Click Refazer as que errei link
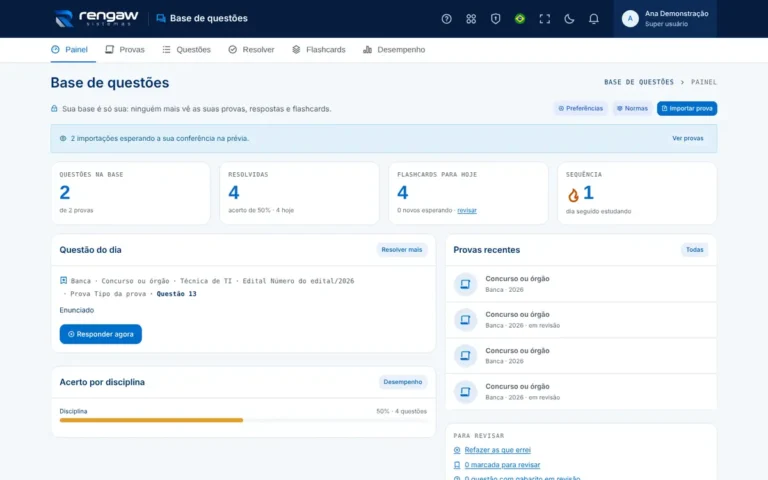 (x=498, y=450)
